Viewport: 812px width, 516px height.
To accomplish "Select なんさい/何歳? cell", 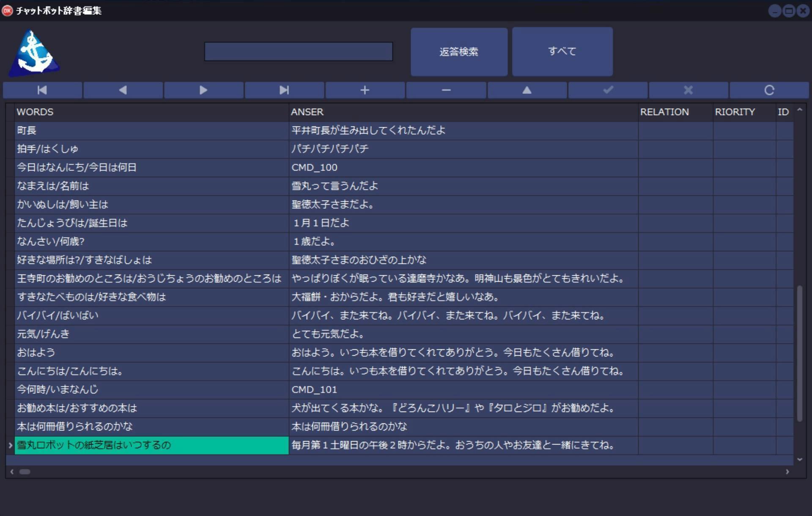I will 152,242.
